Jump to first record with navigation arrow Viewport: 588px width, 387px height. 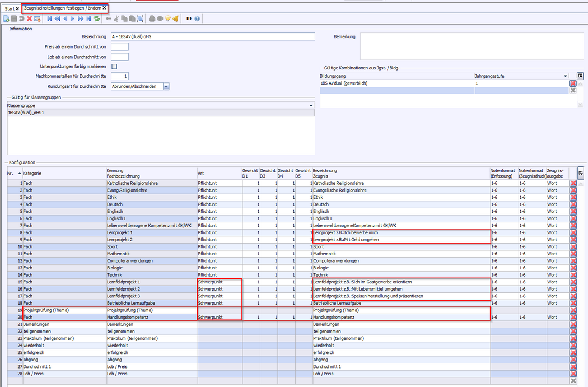pyautogui.click(x=50, y=18)
